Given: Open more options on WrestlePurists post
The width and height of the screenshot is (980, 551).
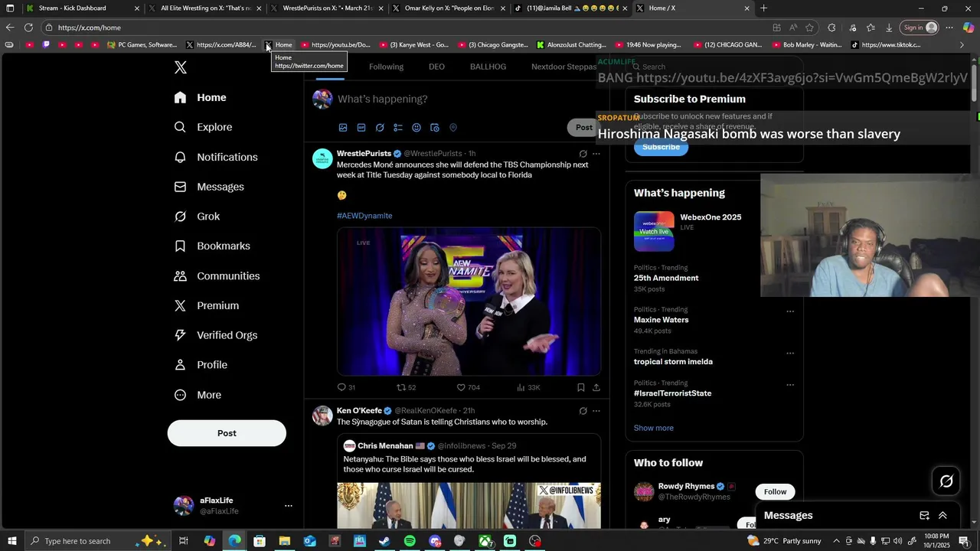Looking at the screenshot, I should [596, 154].
